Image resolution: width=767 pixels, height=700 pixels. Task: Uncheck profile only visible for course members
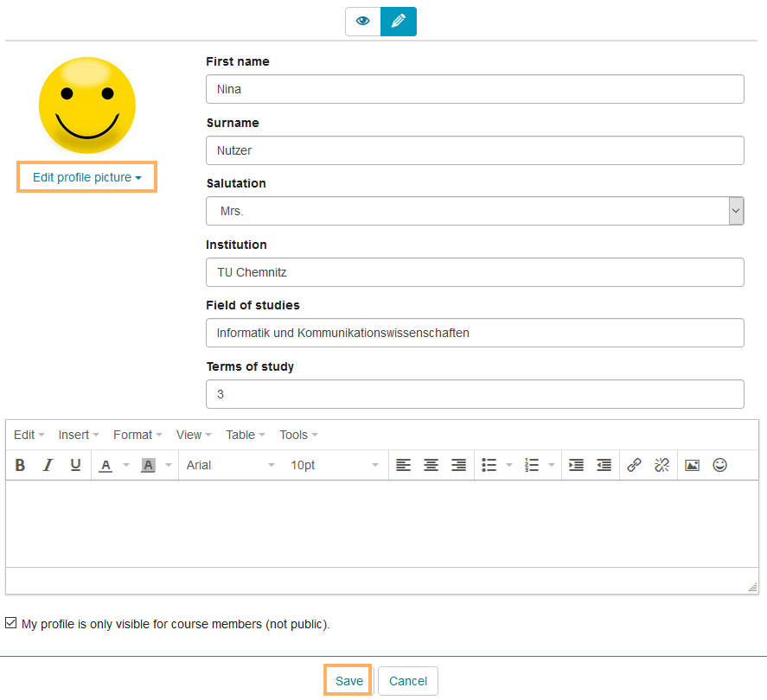(11, 623)
